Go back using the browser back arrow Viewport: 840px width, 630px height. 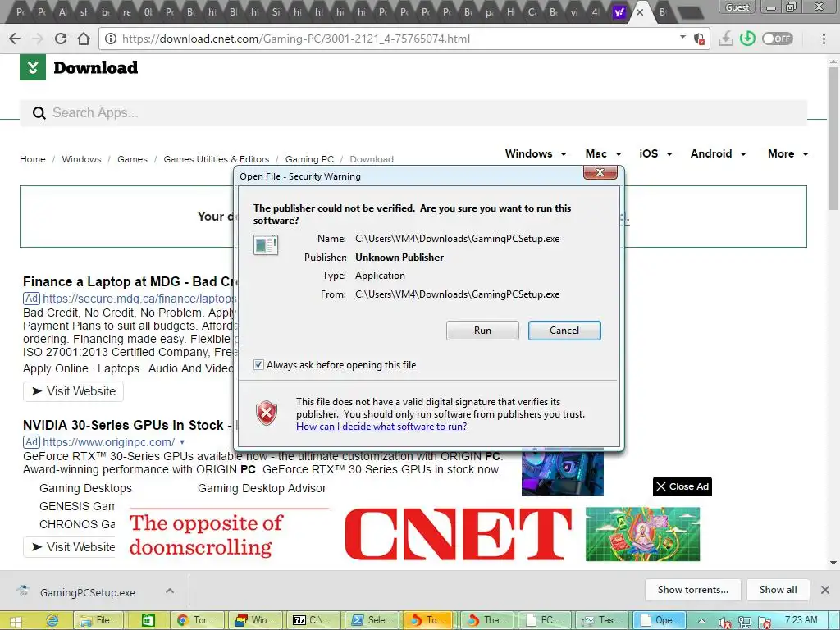pyautogui.click(x=15, y=39)
